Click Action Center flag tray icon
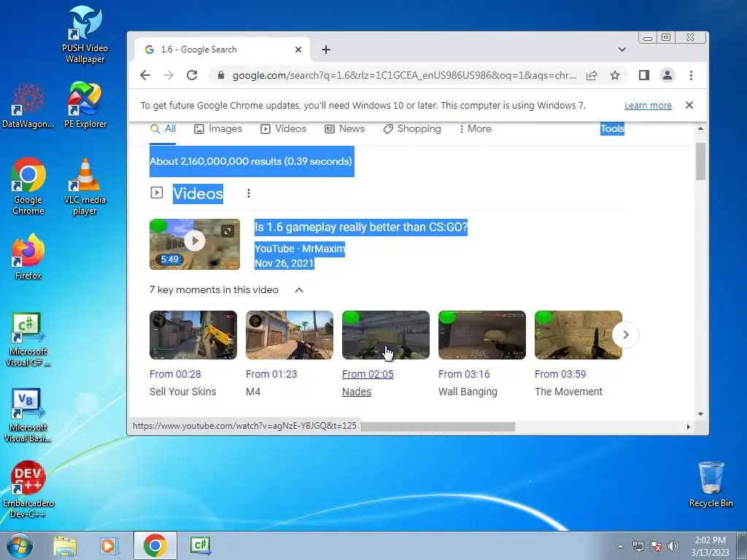Image resolution: width=747 pixels, height=560 pixels. 656,546
